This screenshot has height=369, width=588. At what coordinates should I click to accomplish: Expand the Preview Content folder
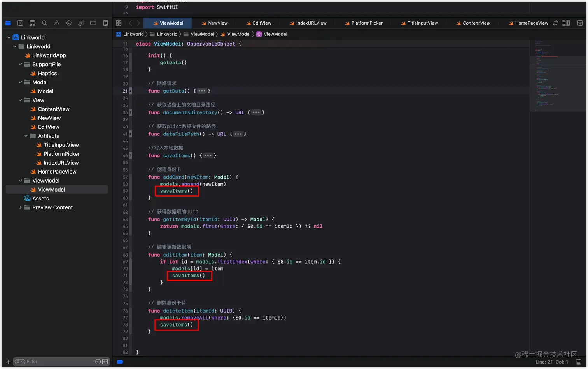pyautogui.click(x=20, y=207)
